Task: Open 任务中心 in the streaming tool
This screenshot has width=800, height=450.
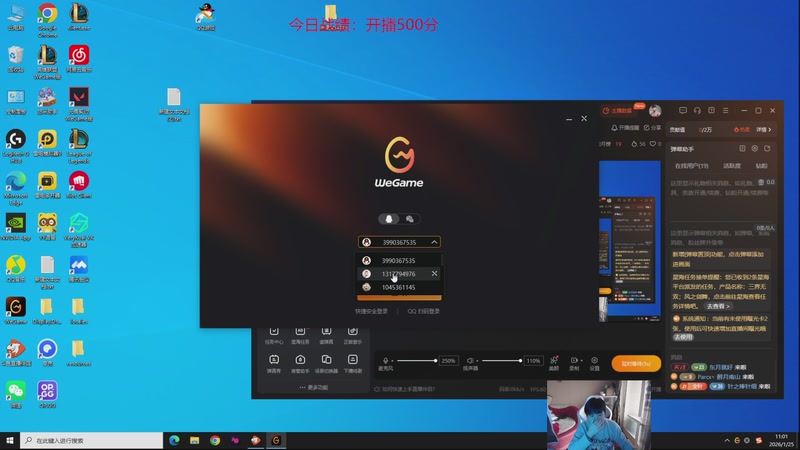Action: (x=274, y=336)
